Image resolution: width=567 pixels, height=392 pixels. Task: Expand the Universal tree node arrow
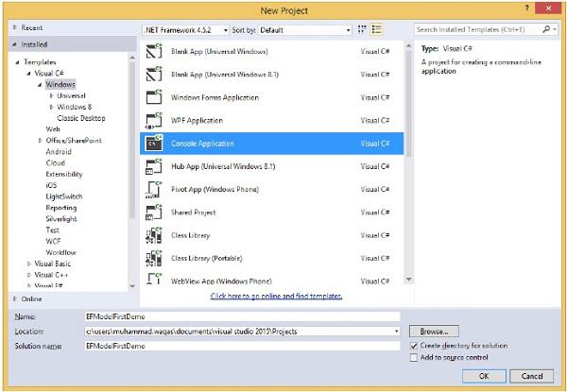pos(52,95)
